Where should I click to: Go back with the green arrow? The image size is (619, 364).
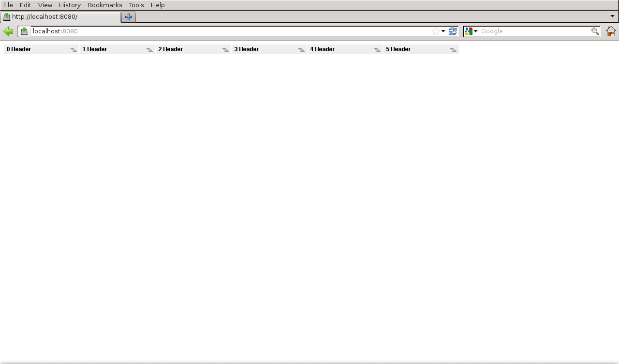[x=8, y=31]
